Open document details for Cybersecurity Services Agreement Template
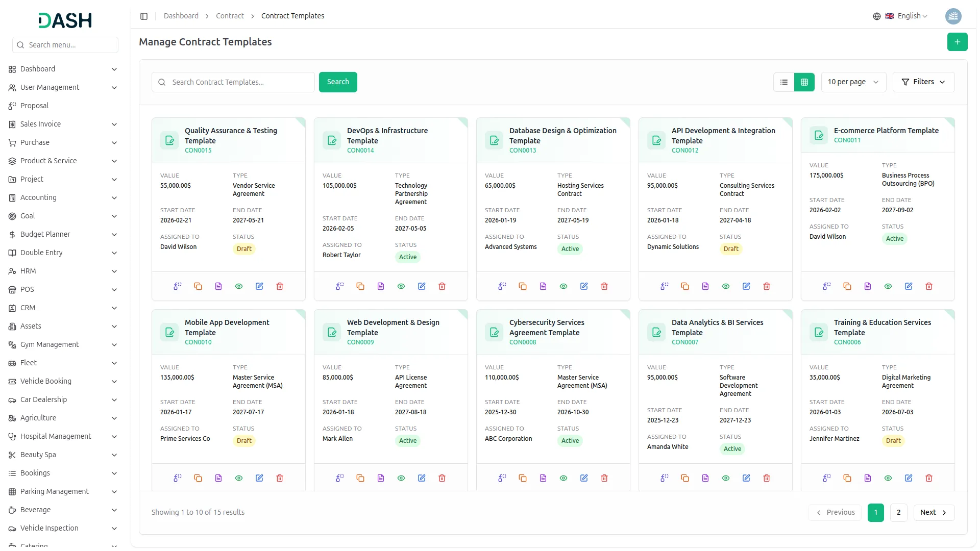980x551 pixels. (543, 478)
